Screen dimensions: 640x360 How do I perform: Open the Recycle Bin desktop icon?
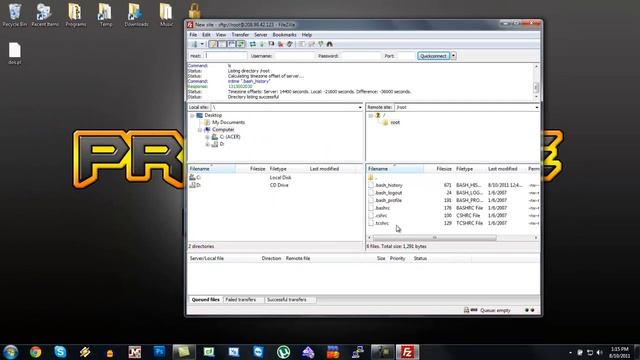[x=15, y=15]
